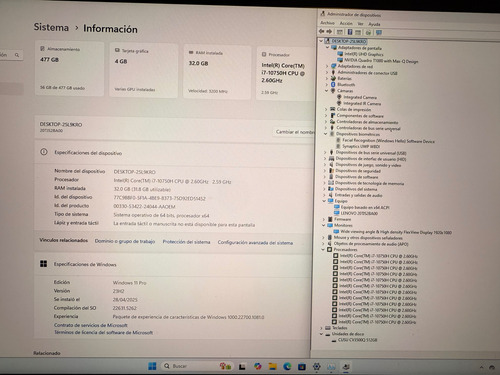Image resolution: width=500 pixels, height=375 pixels.
Task: Select Equipo basado en x64 ACPI
Action: click(x=365, y=207)
